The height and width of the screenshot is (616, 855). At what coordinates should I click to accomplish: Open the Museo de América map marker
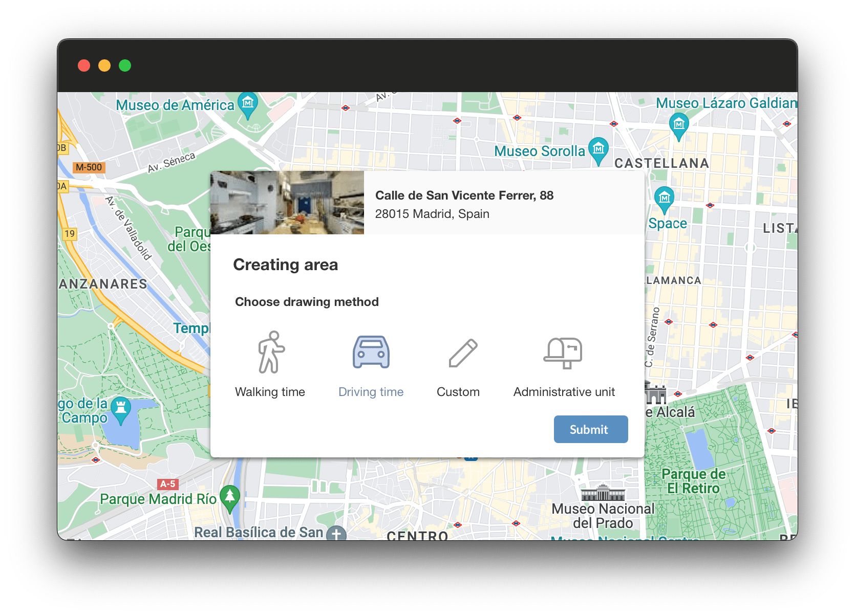click(x=247, y=104)
